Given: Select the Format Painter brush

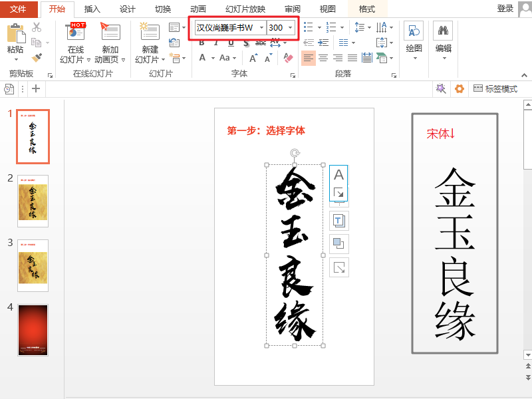Looking at the screenshot, I should [x=37, y=57].
